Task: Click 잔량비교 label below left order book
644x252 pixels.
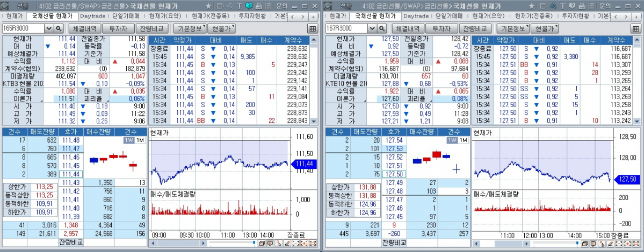Action: point(71,242)
